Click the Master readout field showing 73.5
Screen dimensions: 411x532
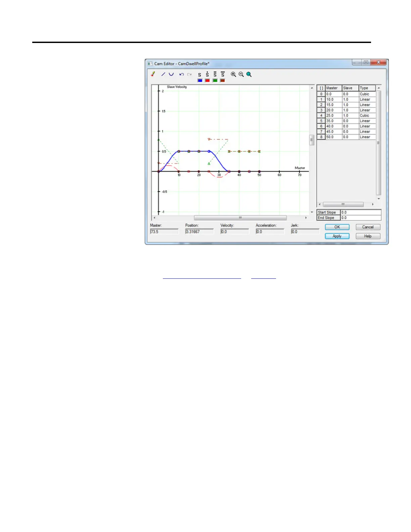tap(164, 232)
